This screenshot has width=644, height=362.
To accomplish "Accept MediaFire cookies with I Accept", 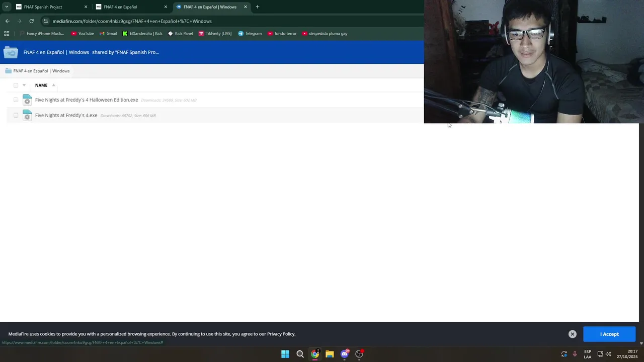I will tap(609, 334).
